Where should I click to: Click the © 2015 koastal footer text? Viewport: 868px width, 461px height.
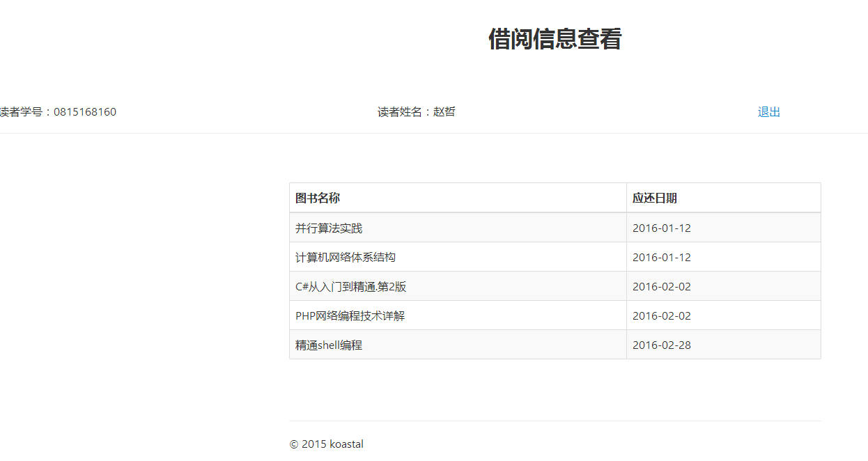tap(326, 444)
